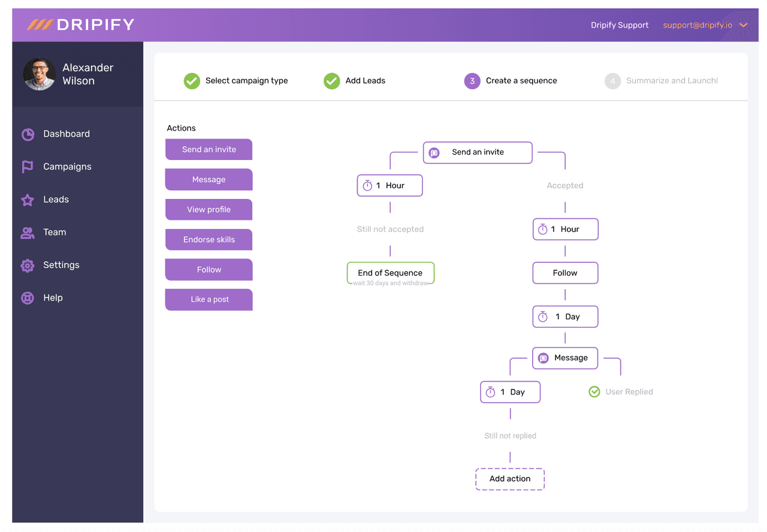The height and width of the screenshot is (532, 767).
Task: Click the green checkmark on Add Leads
Action: 331,80
